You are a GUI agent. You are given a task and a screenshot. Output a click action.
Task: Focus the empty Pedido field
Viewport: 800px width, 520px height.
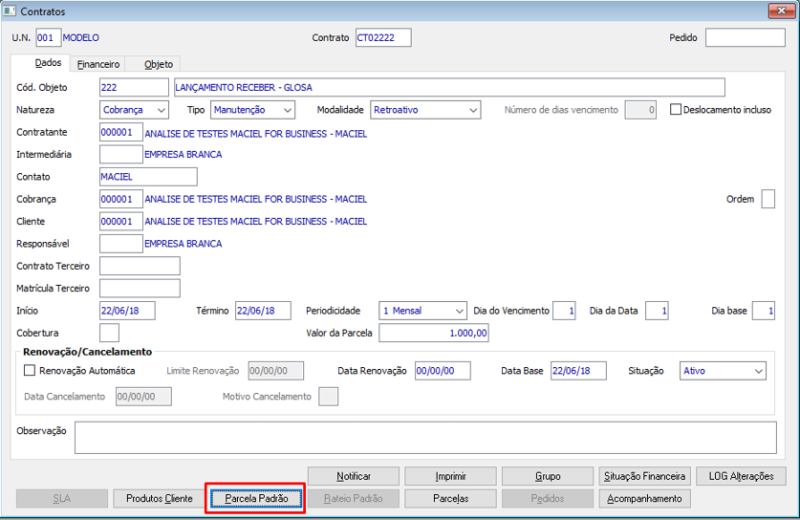tap(745, 38)
